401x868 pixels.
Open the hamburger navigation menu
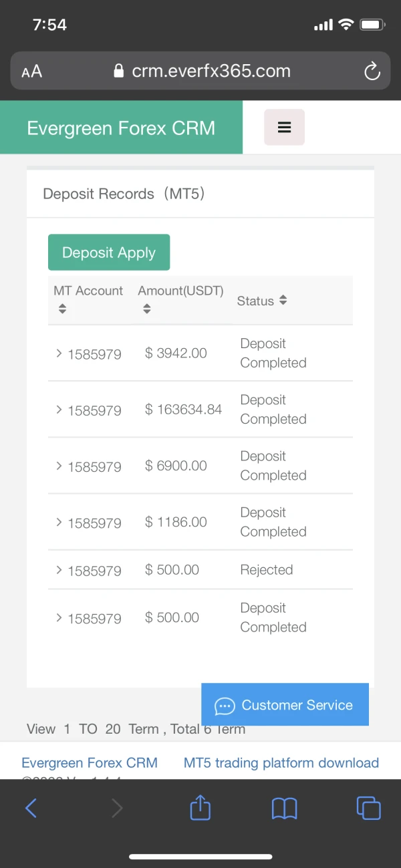tap(284, 127)
